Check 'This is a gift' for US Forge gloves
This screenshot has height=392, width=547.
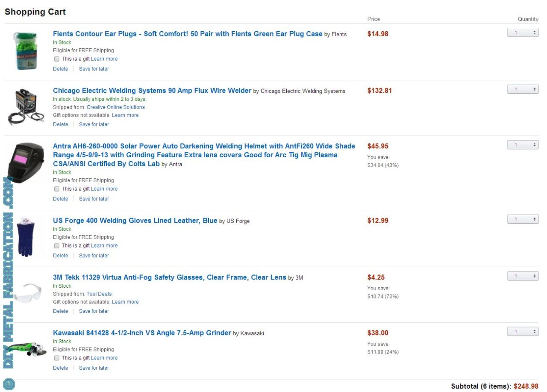coord(57,246)
